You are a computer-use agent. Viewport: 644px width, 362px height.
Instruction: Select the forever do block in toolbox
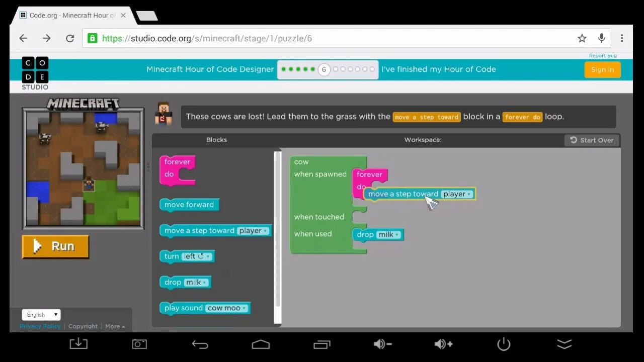point(177,170)
